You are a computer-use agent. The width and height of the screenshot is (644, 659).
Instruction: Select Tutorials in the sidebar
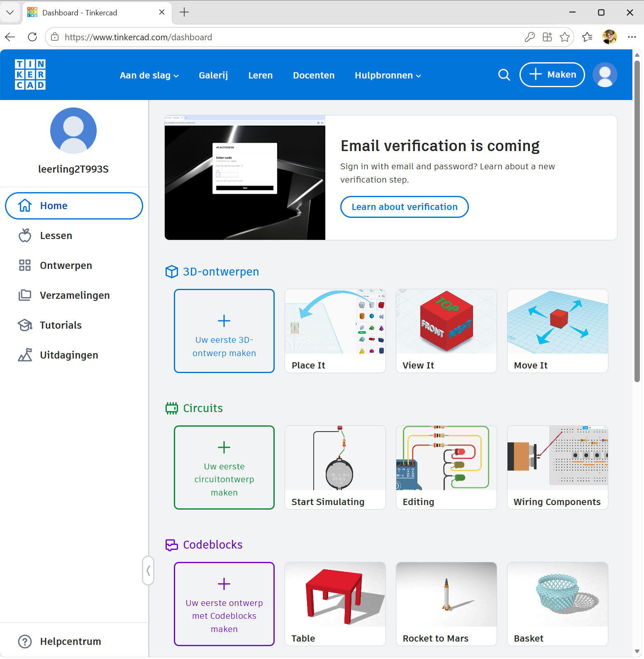pos(74,325)
